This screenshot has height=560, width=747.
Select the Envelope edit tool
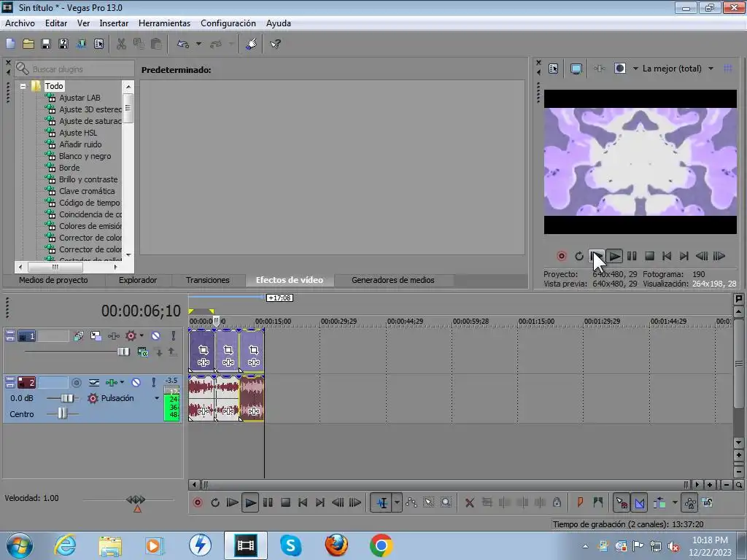[x=411, y=502]
